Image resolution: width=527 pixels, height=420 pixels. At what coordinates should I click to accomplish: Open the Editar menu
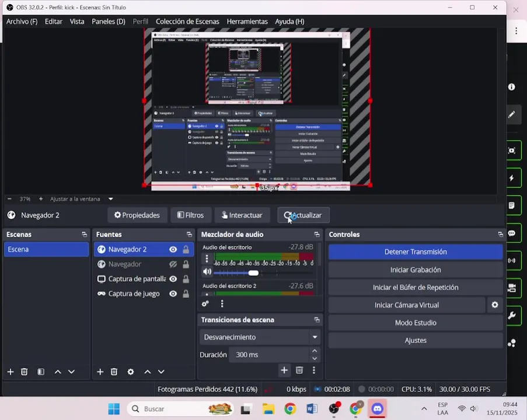[54, 22]
